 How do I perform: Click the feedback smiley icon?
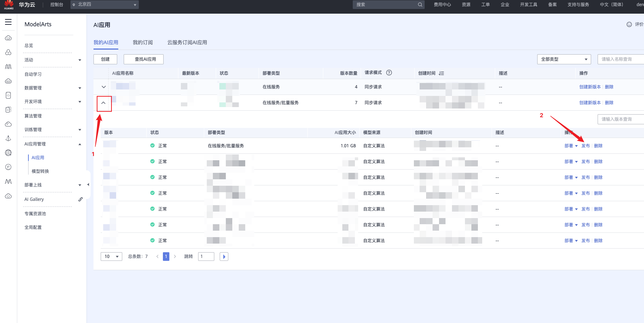click(x=629, y=24)
